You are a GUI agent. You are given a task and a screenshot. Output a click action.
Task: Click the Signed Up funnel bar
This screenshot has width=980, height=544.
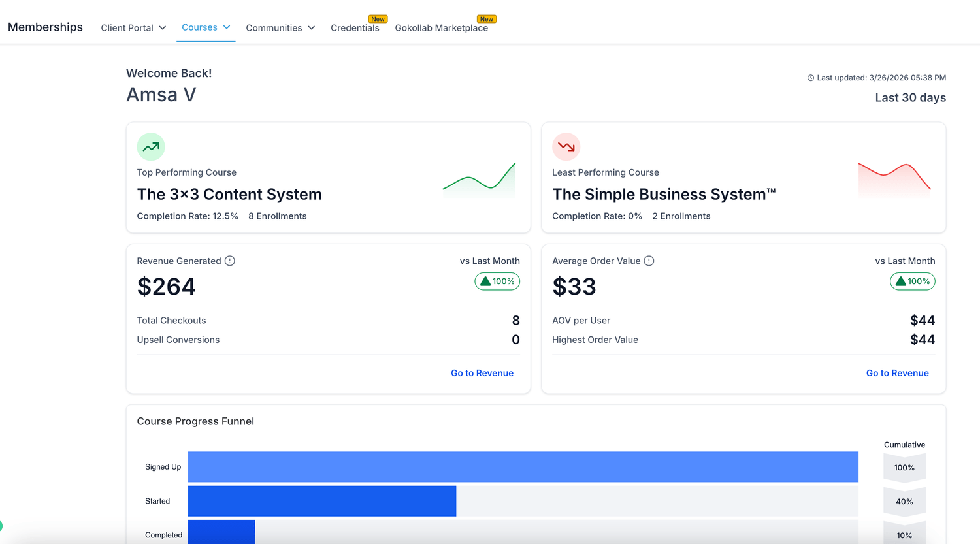[x=523, y=467]
